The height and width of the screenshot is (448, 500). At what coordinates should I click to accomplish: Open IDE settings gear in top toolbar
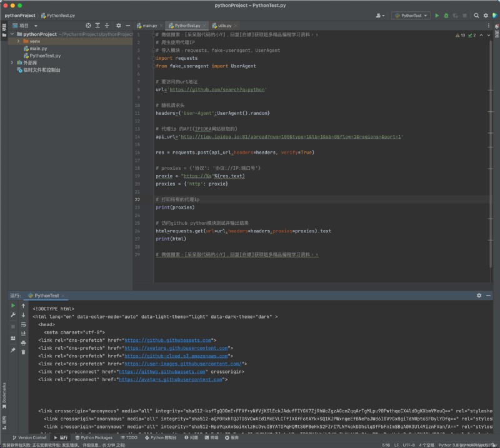(x=486, y=15)
